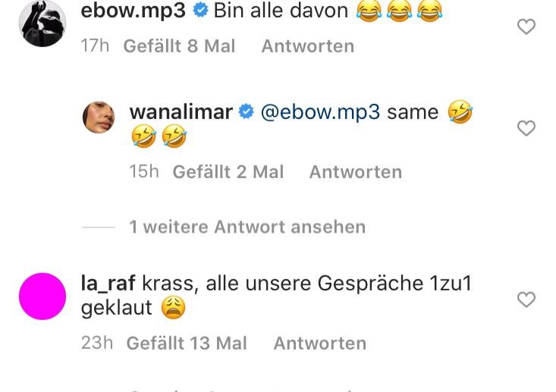The height and width of the screenshot is (392, 556).
Task: Tap heart next to la_raf's comment
Action: coord(526,300)
